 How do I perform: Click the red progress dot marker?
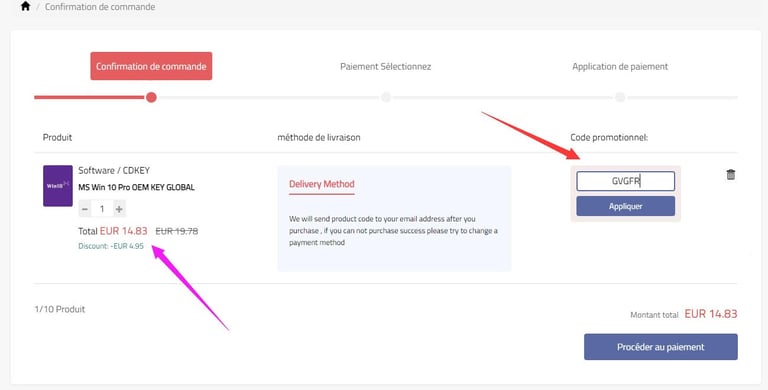point(151,97)
